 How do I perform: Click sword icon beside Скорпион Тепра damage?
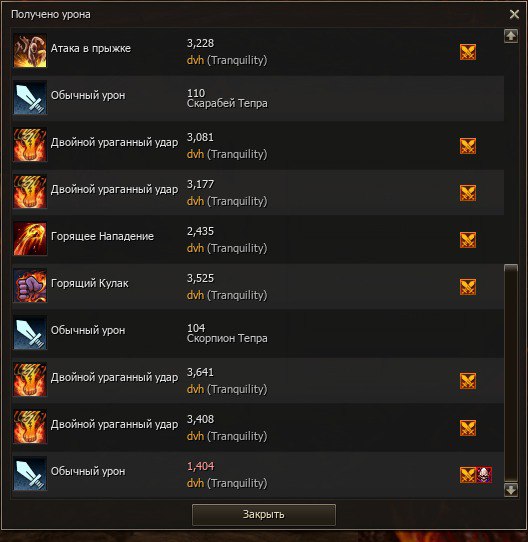30,333
